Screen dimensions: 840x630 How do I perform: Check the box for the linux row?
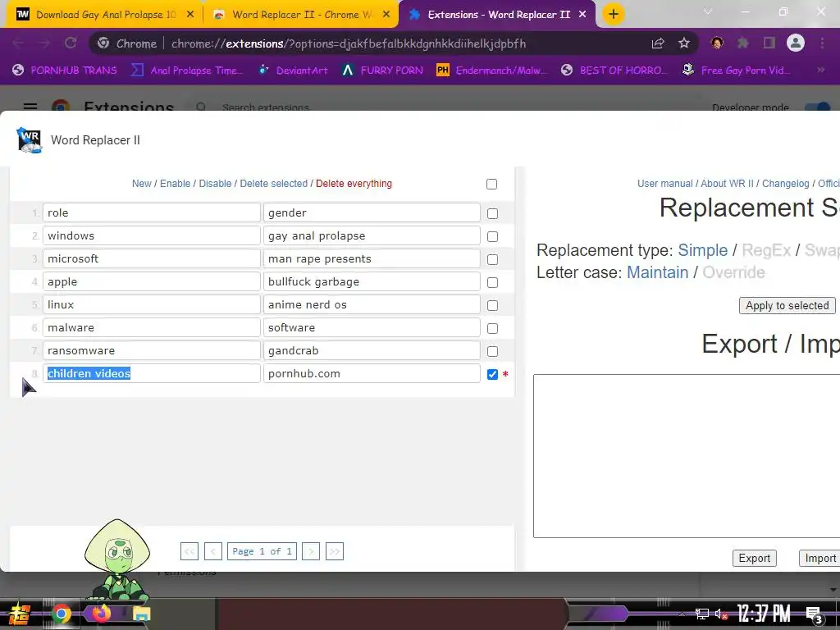(492, 305)
